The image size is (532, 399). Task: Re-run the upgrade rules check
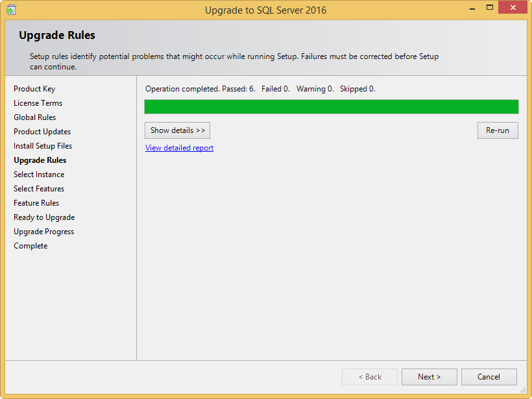498,130
